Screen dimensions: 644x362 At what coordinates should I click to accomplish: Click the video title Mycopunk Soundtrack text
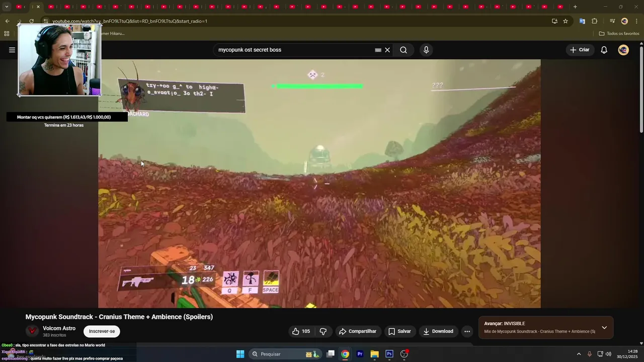click(x=119, y=317)
